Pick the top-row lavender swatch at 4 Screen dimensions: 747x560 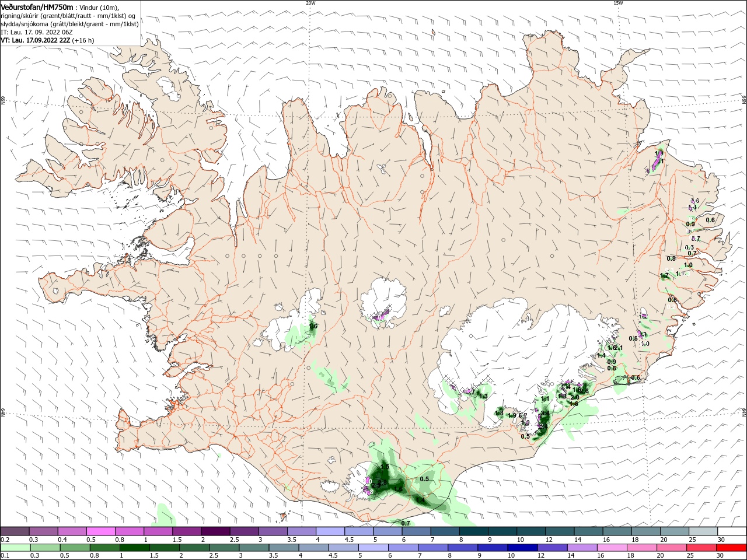coord(330,531)
